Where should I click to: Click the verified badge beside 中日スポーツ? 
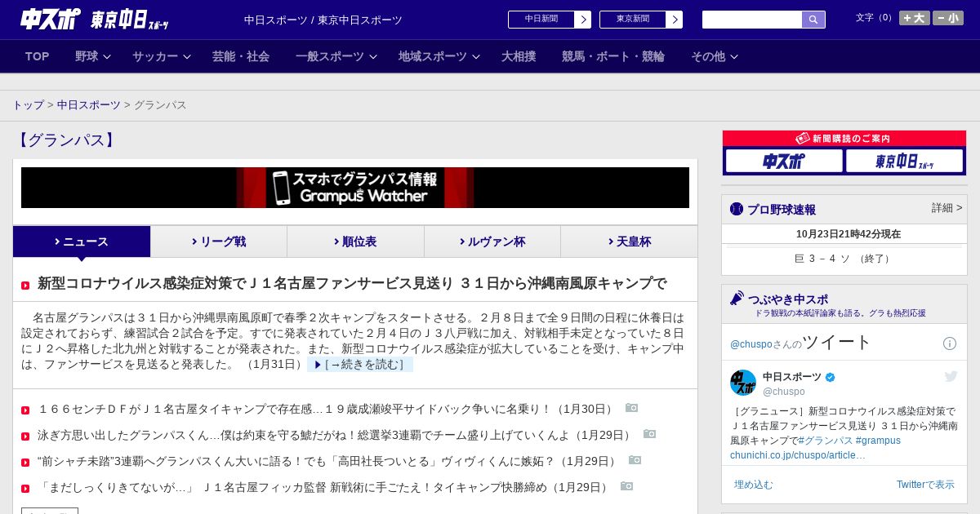click(x=831, y=377)
